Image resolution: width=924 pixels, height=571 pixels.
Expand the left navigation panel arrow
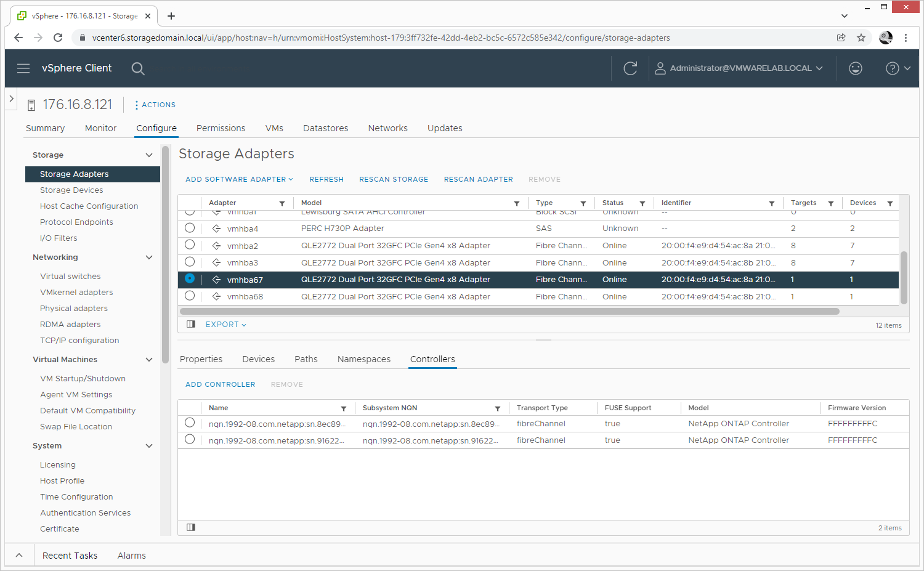(11, 99)
